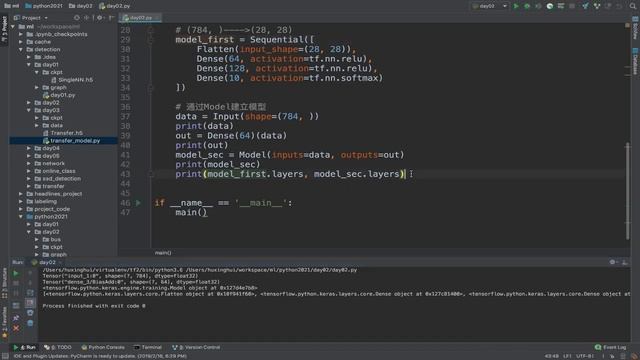The height and width of the screenshot is (360, 640).
Task: Expand the day04 folder
Action: point(29,148)
